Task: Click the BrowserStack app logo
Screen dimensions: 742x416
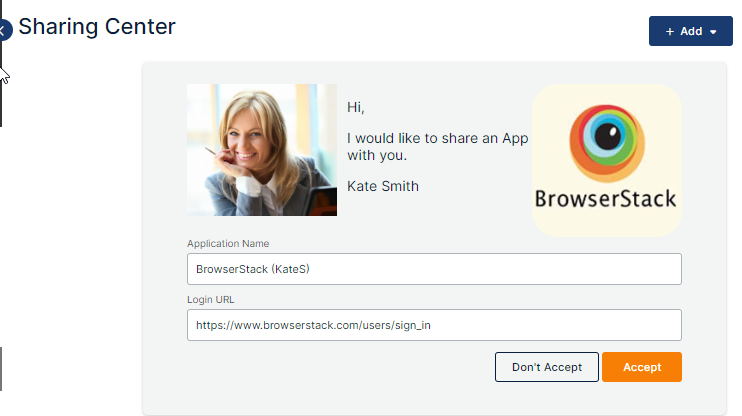Action: click(607, 160)
